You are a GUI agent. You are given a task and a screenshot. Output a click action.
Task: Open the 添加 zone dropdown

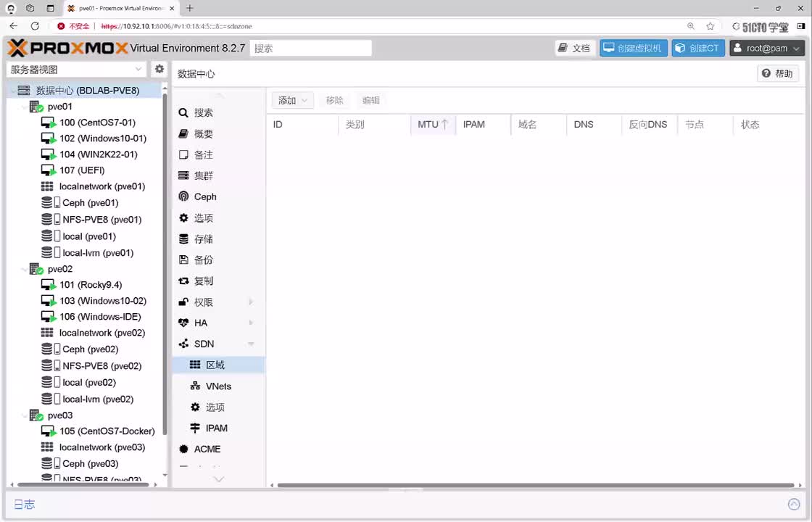pos(293,101)
